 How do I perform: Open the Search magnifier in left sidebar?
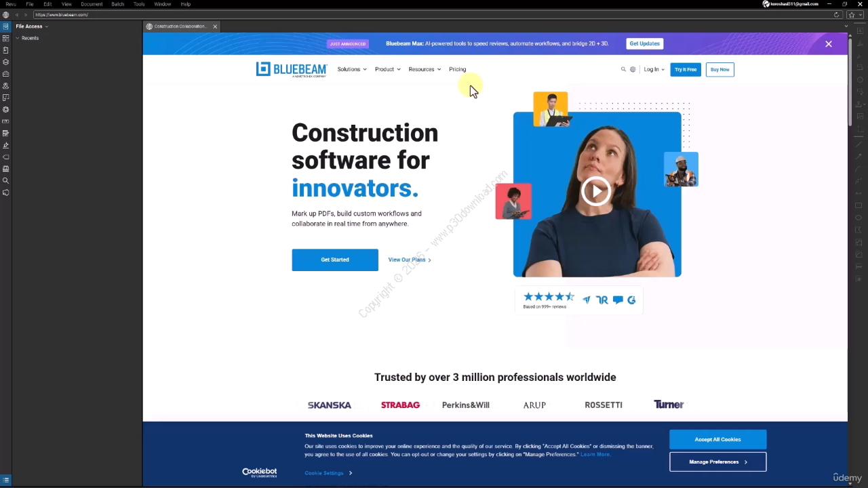(x=5, y=181)
